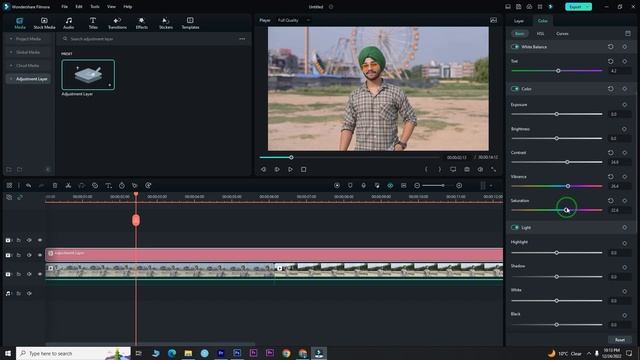Click the search adjustment layer field
The width and height of the screenshot is (640, 360).
[149, 39]
